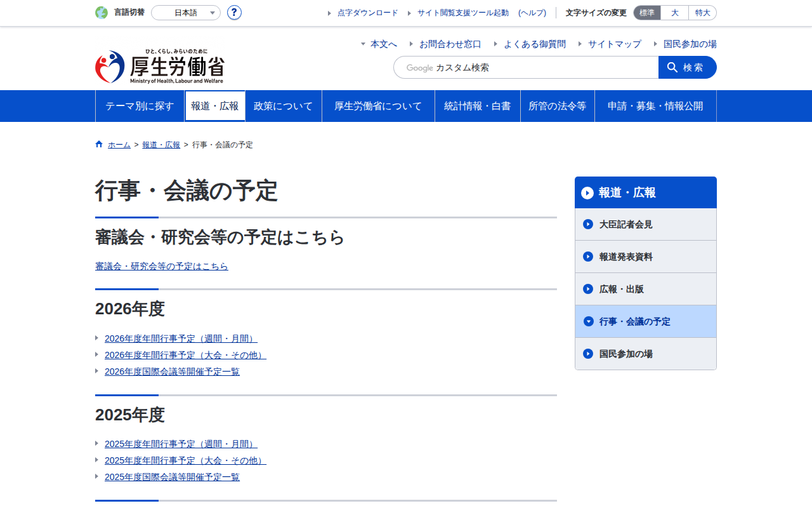
Task: Jump to 本文へ link
Action: pos(384,44)
